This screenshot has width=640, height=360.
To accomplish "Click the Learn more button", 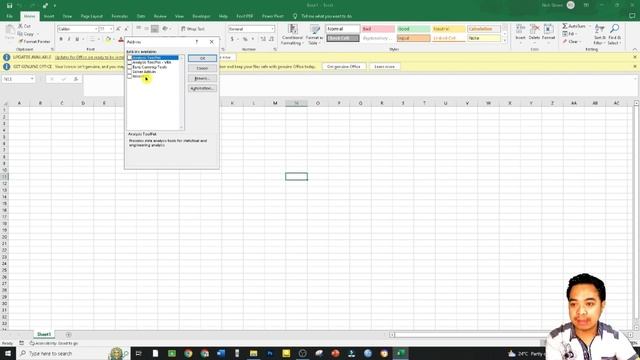I will tap(384, 67).
